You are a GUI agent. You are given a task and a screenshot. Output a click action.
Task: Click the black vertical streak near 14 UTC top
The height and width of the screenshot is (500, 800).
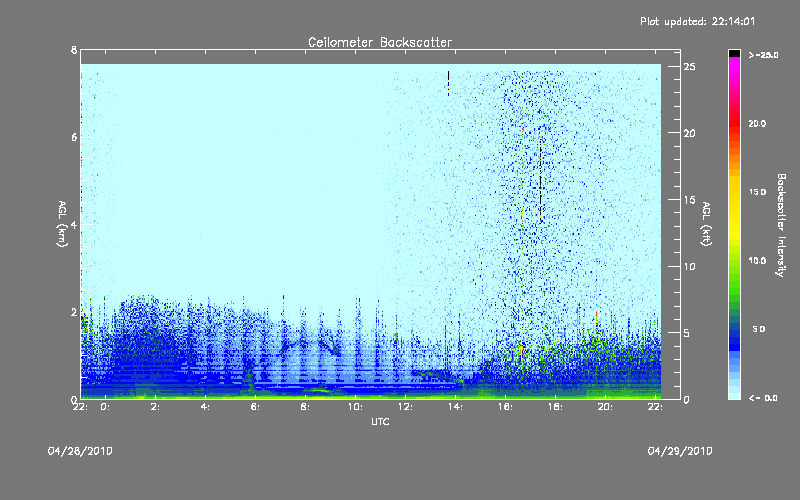pyautogui.click(x=448, y=83)
